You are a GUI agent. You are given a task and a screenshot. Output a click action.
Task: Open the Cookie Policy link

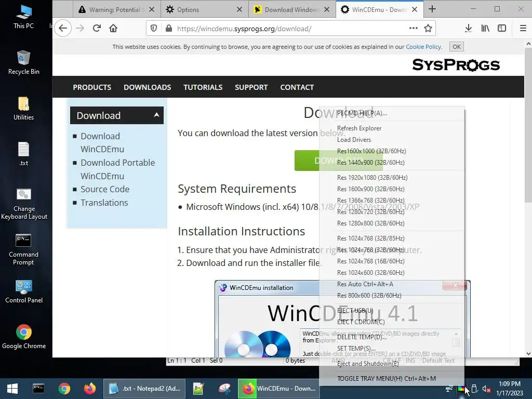click(x=423, y=46)
